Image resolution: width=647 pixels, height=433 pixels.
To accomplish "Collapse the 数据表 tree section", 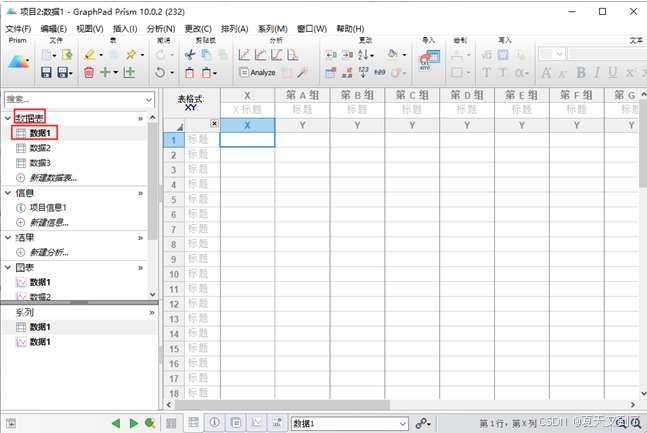I will coord(8,118).
